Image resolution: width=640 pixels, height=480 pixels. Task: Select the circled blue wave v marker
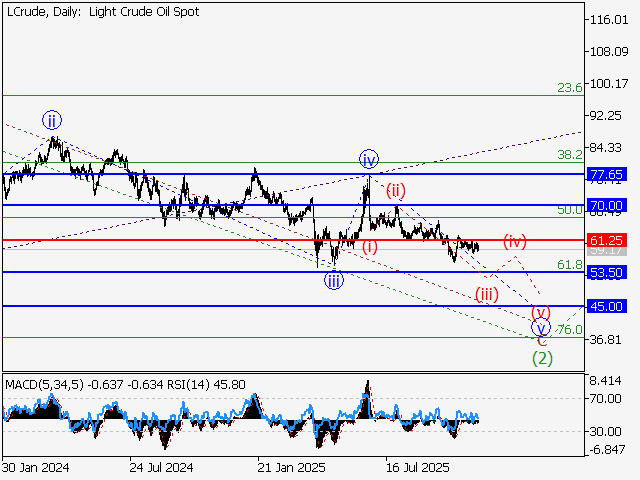[541, 327]
